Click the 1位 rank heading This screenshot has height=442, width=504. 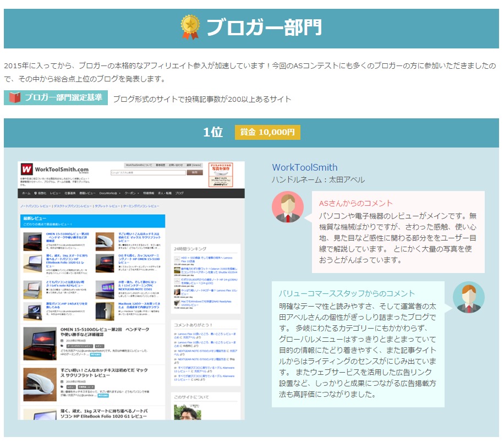point(213,132)
